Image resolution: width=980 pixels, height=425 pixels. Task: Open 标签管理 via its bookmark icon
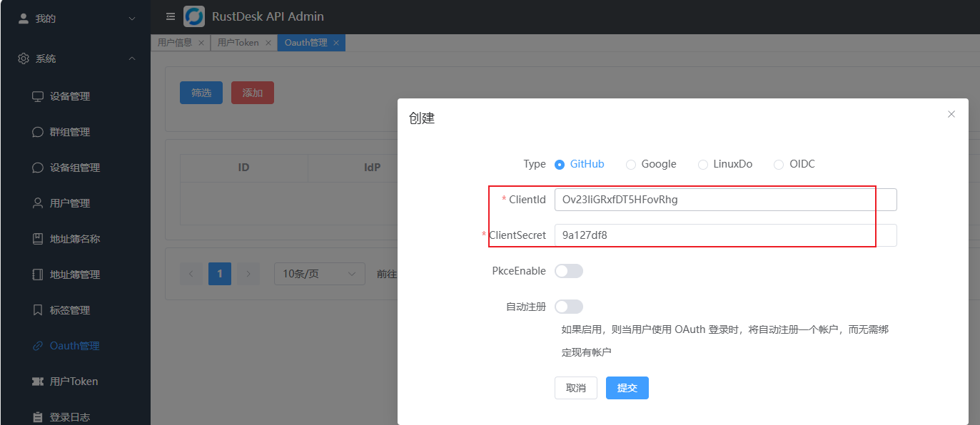(x=38, y=310)
